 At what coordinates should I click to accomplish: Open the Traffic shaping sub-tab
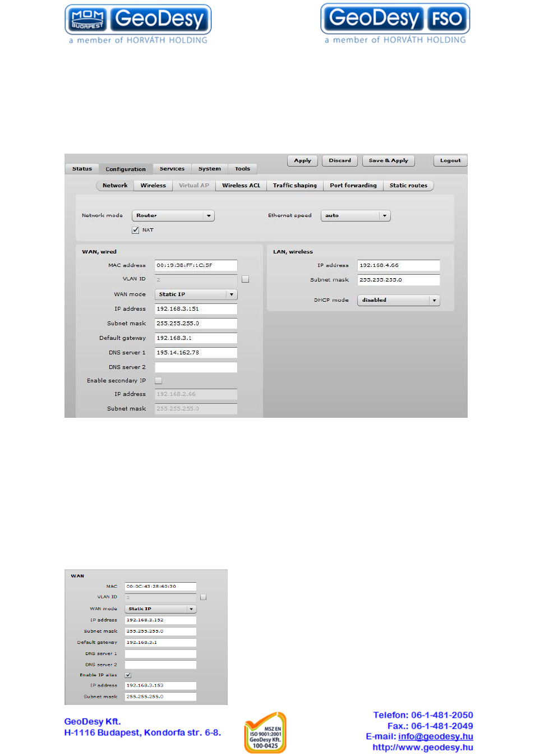coord(295,186)
